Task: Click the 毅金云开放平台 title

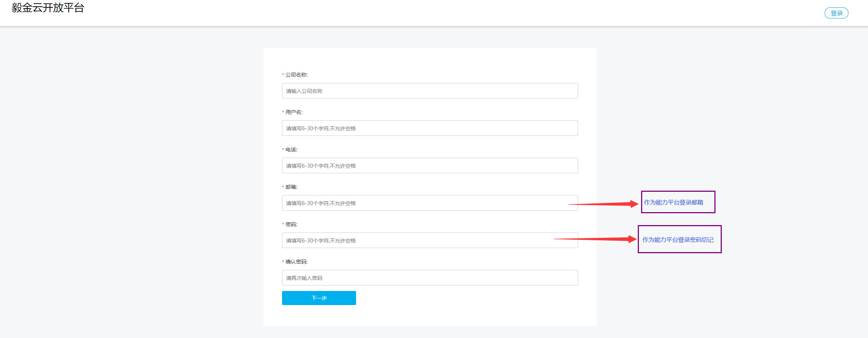Action: click(x=48, y=8)
